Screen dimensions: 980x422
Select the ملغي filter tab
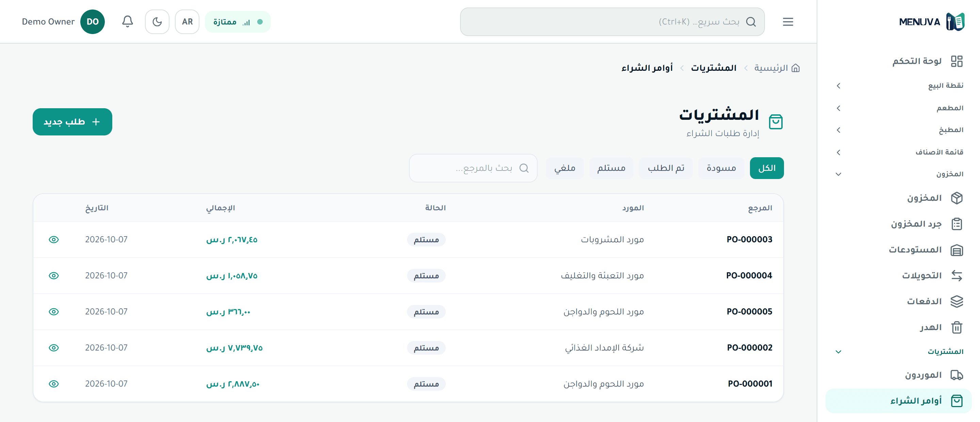point(565,168)
